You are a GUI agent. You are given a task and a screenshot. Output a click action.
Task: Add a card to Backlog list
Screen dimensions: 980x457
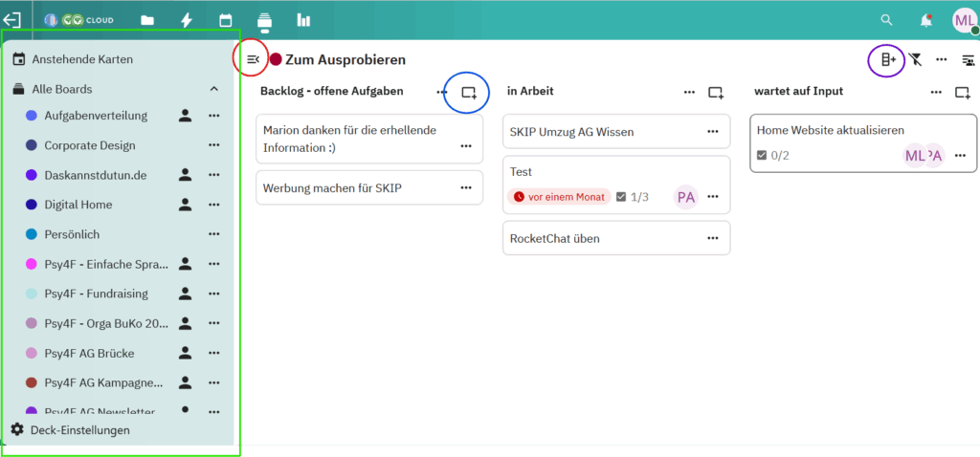coord(468,92)
